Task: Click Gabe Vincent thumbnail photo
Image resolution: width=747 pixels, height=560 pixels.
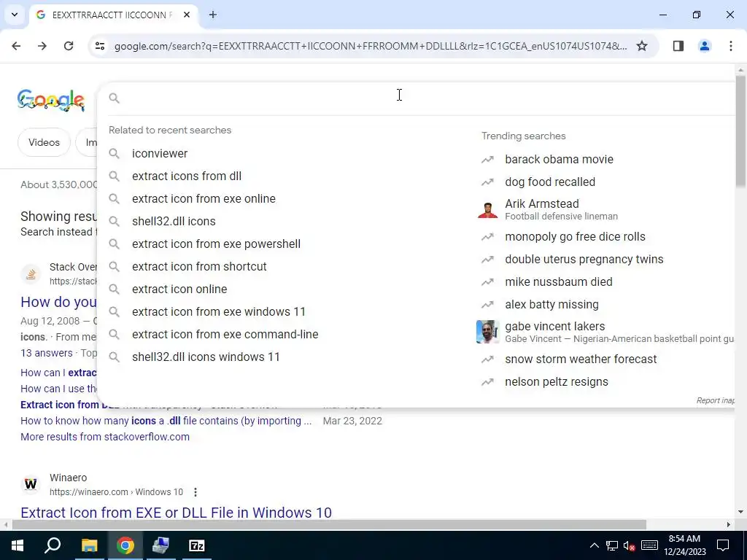Action: coord(487,332)
